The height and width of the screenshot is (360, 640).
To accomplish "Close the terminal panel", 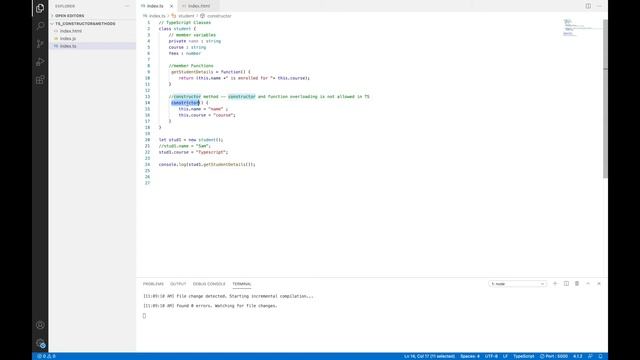I will pos(599,284).
